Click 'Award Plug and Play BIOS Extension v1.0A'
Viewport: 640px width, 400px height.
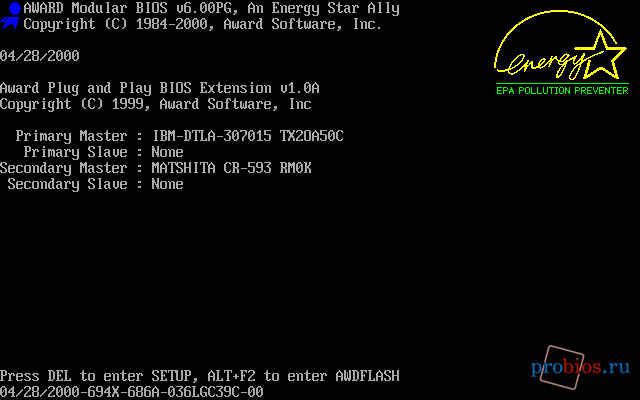pyautogui.click(x=160, y=88)
